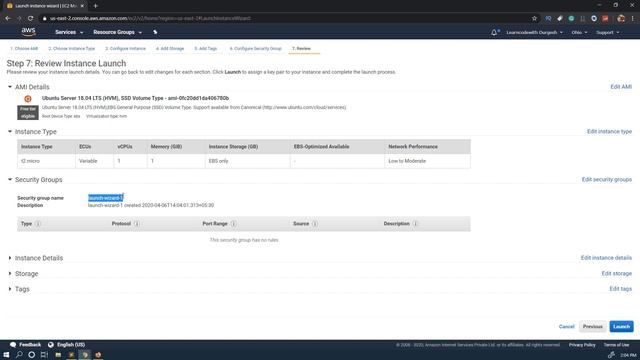Expand the Tags section

[x=10, y=289]
